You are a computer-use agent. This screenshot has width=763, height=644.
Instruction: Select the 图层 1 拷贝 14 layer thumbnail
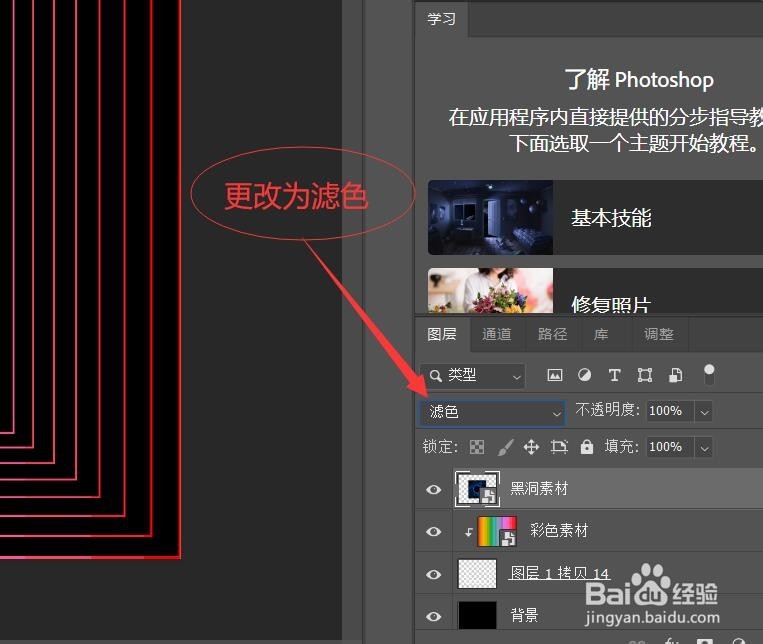point(477,574)
